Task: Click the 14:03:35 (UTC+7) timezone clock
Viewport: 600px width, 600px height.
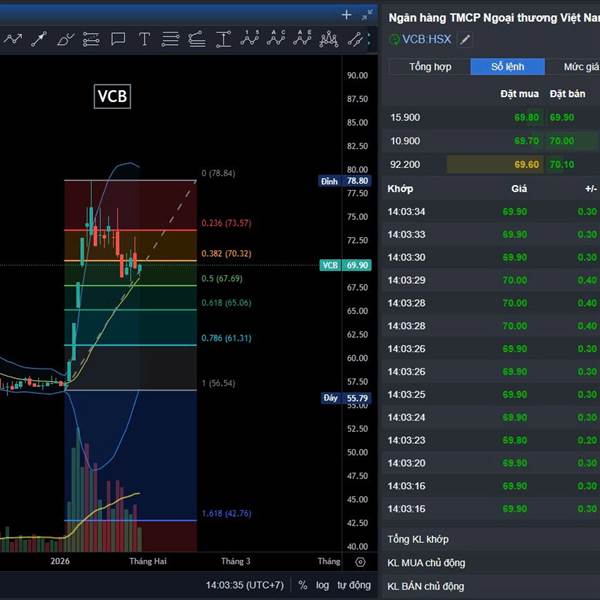Action: click(245, 585)
